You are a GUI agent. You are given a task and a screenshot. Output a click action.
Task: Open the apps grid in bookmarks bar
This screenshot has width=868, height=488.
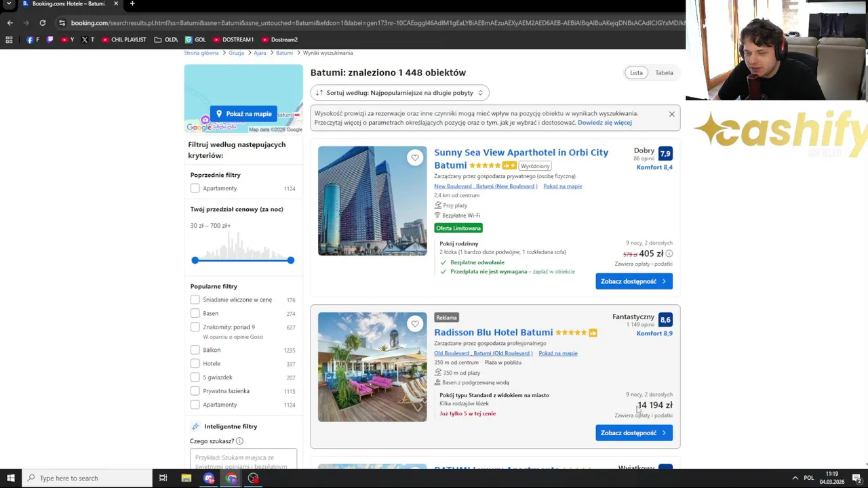[9, 39]
